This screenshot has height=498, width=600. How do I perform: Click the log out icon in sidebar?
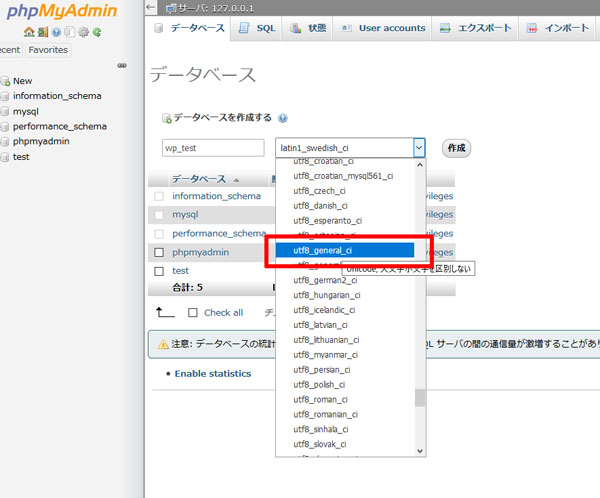43,32
